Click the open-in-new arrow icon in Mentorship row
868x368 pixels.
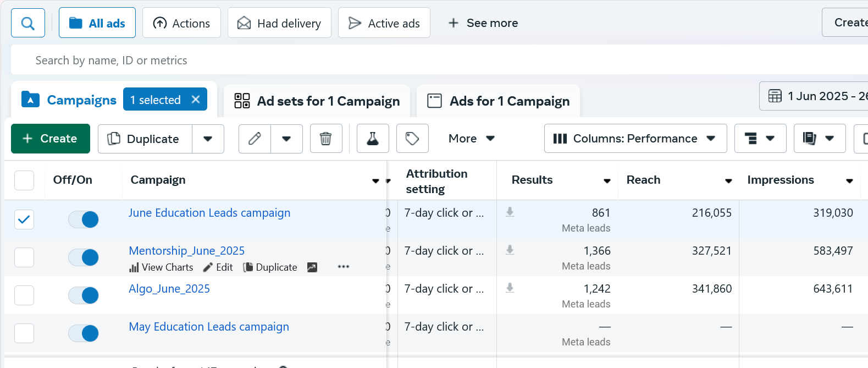pos(312,267)
